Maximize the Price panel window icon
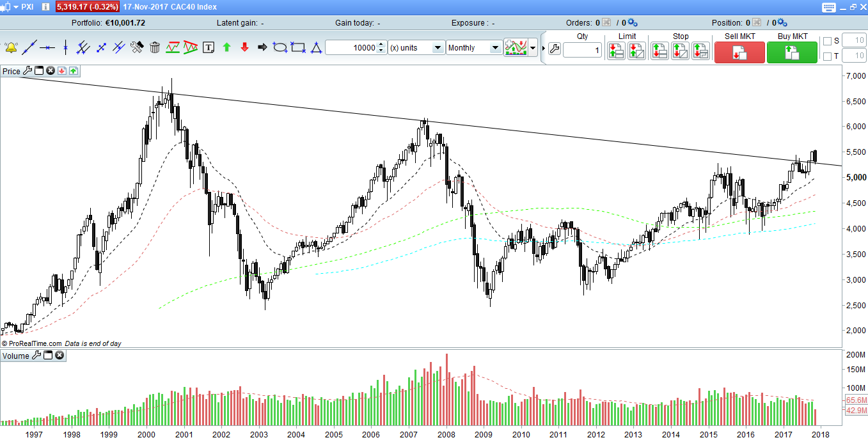The height and width of the screenshot is (440, 868). (38, 70)
